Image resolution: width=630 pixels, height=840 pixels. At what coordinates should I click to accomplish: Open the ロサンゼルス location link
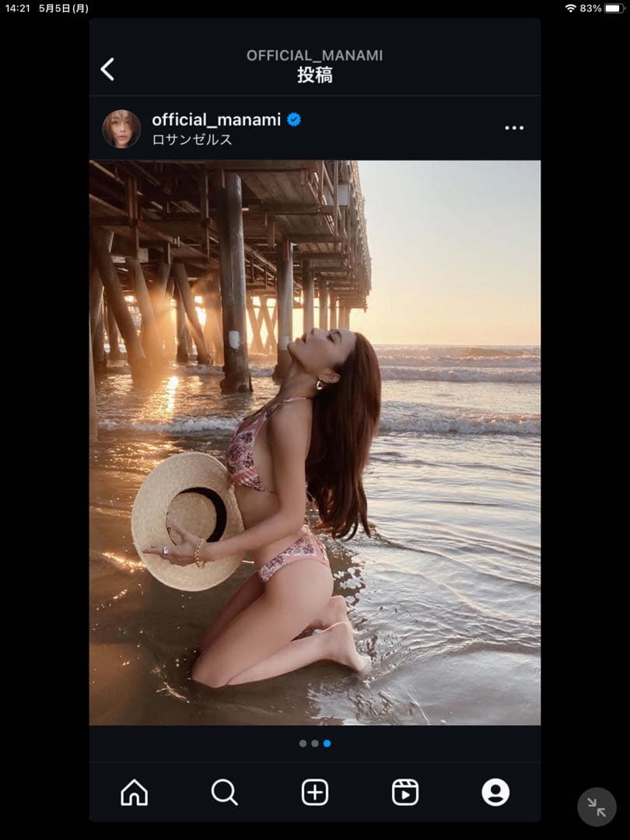(192, 140)
